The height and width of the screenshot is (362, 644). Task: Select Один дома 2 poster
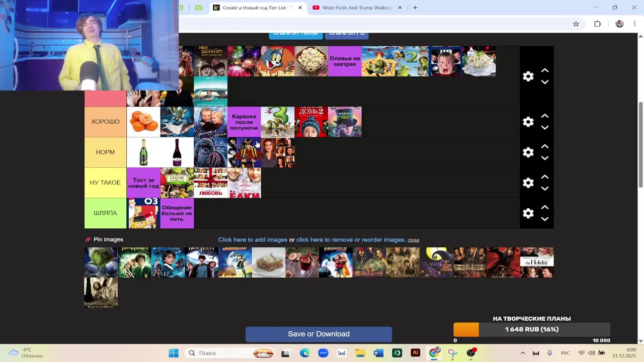pos(311,122)
